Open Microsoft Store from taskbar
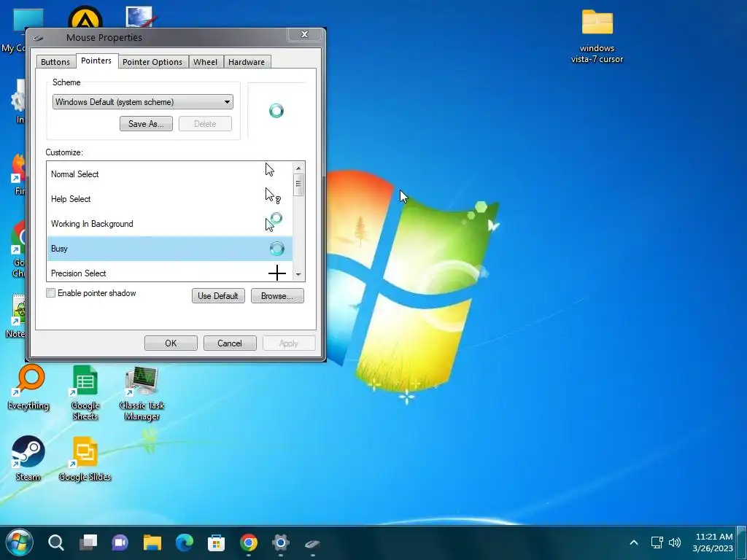Image resolution: width=747 pixels, height=560 pixels. pos(216,542)
